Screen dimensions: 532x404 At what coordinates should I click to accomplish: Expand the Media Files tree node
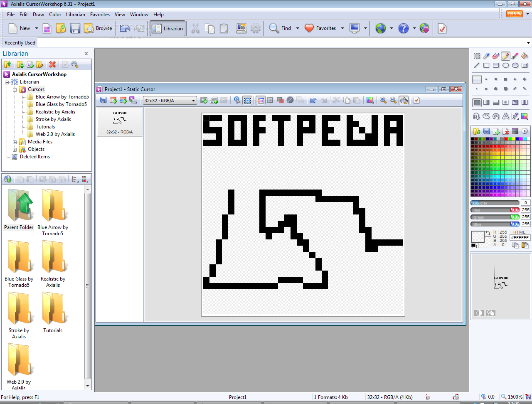click(15, 142)
